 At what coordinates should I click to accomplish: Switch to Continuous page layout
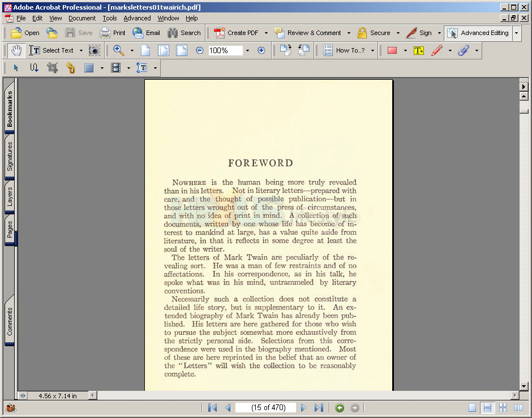tap(487, 407)
